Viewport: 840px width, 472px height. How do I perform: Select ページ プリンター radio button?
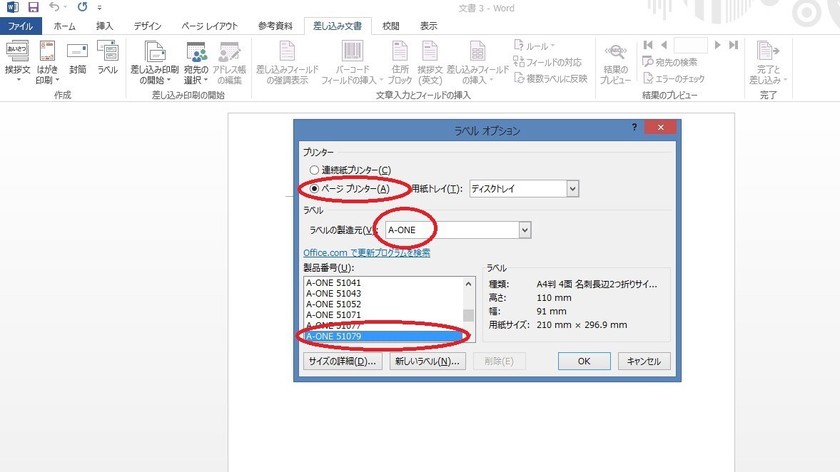point(314,189)
